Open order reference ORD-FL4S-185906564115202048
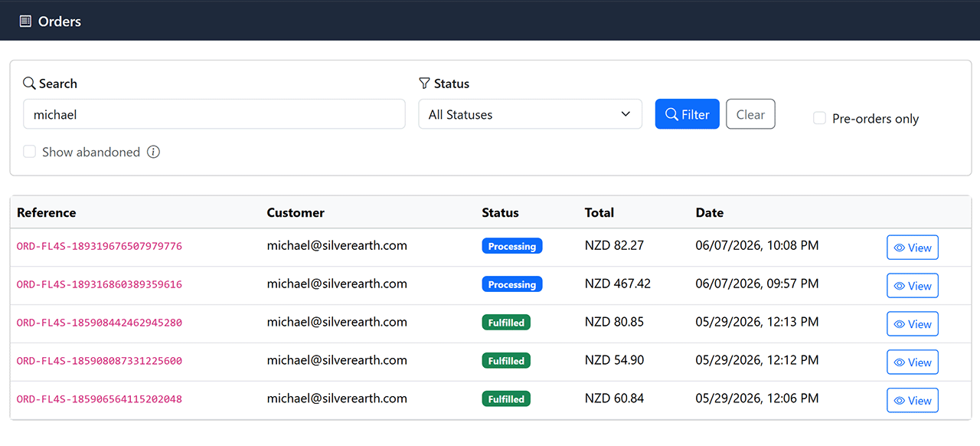This screenshot has height=446, width=980. pyautogui.click(x=100, y=399)
